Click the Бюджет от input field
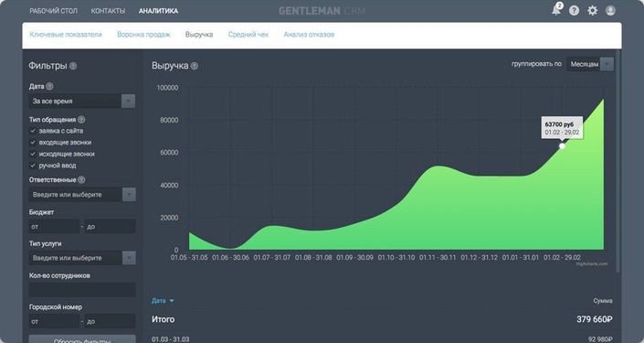This screenshot has height=343, width=644. coord(54,227)
